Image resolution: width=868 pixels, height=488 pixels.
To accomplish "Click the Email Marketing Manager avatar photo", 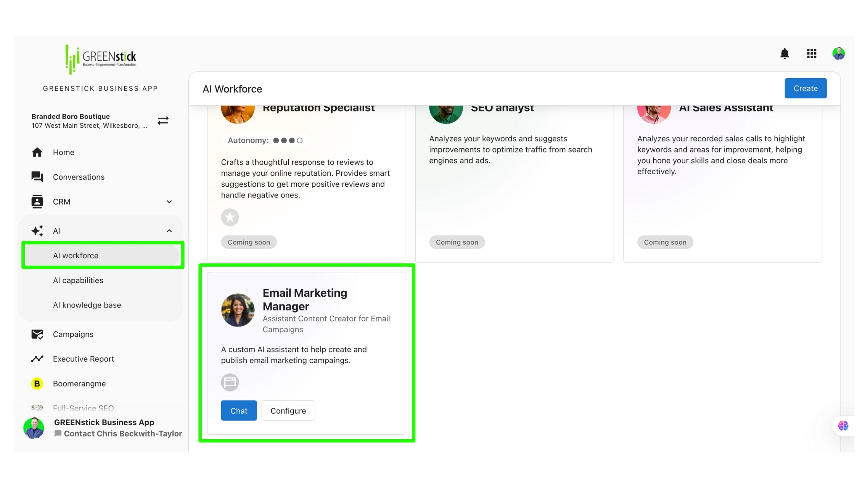I will pos(238,310).
